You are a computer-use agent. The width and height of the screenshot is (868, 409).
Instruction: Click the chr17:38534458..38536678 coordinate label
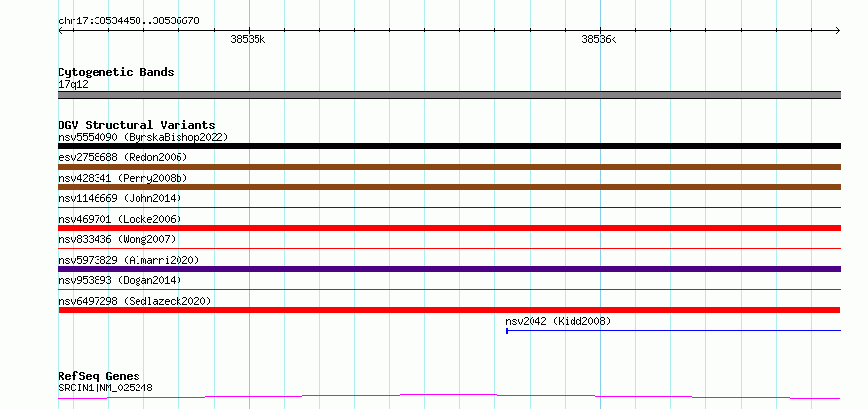[x=129, y=21]
